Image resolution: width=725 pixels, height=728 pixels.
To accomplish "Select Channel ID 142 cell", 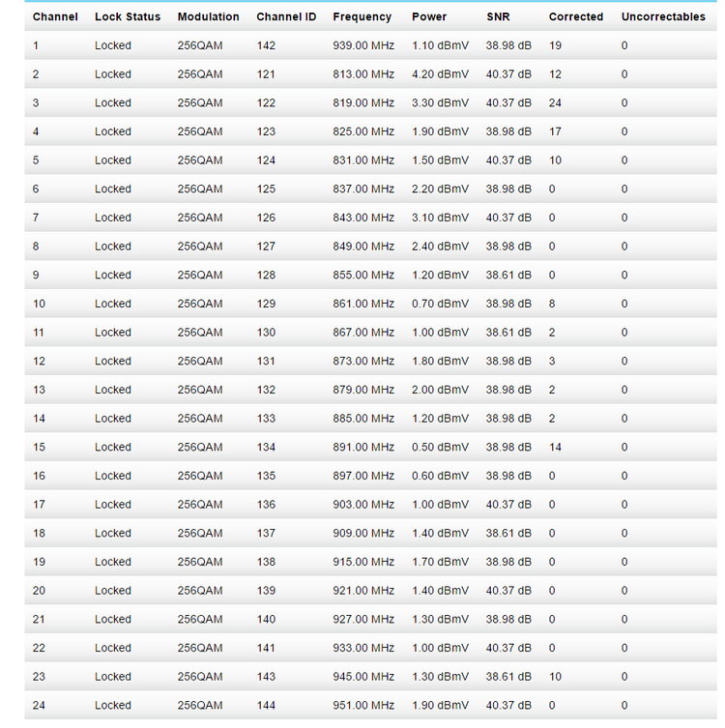I will tap(266, 45).
